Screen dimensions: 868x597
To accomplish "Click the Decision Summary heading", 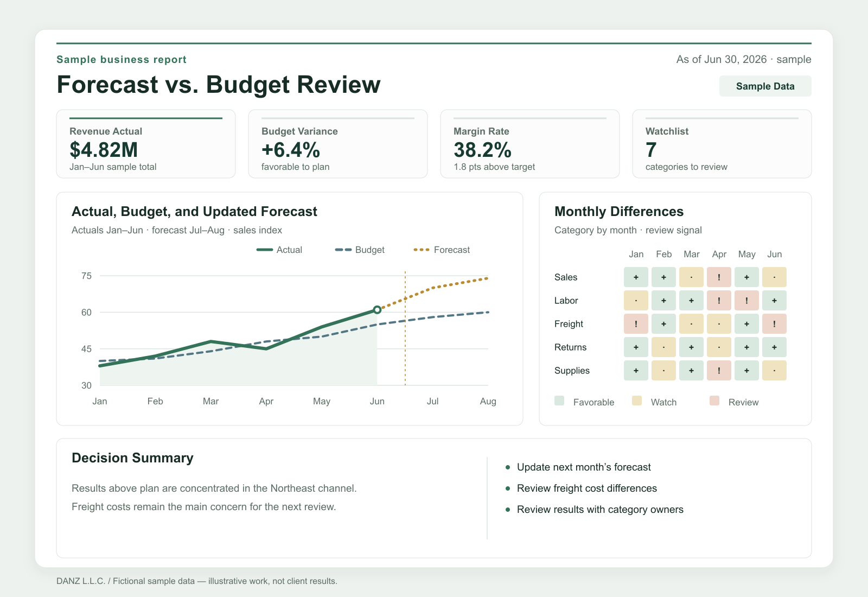I will point(132,458).
